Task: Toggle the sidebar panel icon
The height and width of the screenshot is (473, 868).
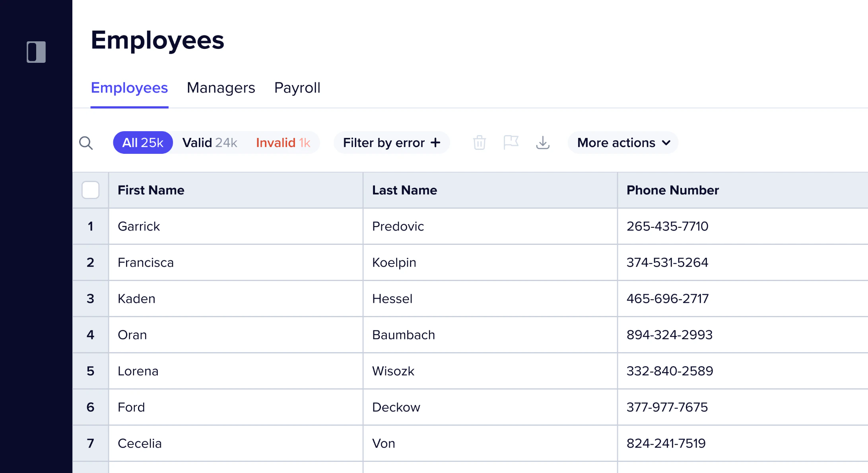Action: (x=36, y=52)
